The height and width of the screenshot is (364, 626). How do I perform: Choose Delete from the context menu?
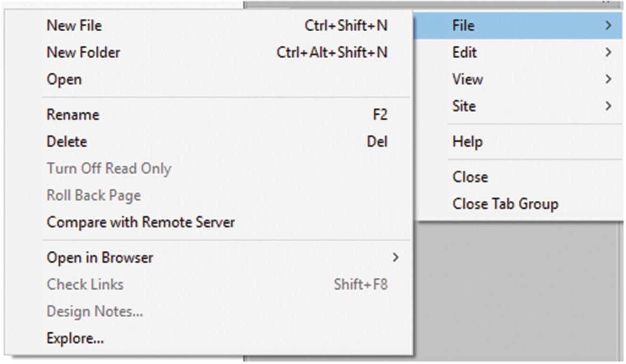[x=67, y=142]
